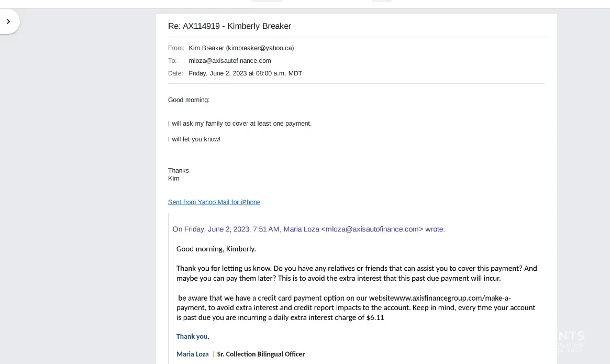The height and width of the screenshot is (364, 610).
Task: Click the quoted 'Good morning, Kimberly.' greeting
Action: point(216,249)
